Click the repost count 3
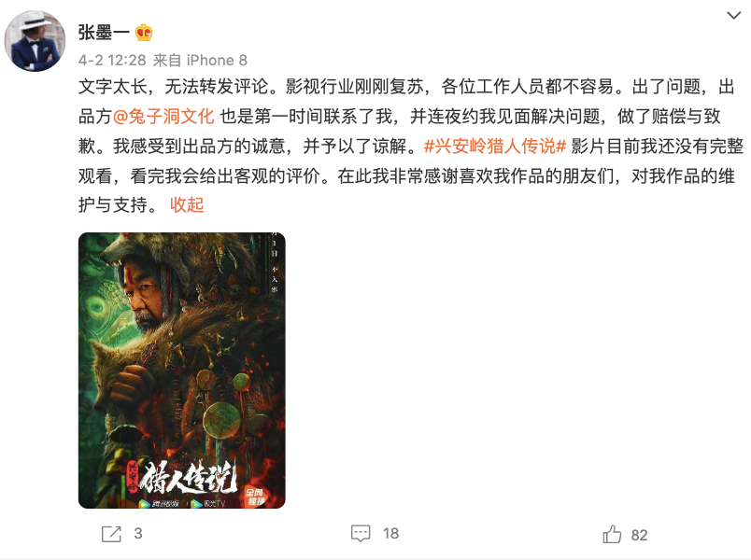Image resolution: width=751 pixels, height=560 pixels. (138, 534)
